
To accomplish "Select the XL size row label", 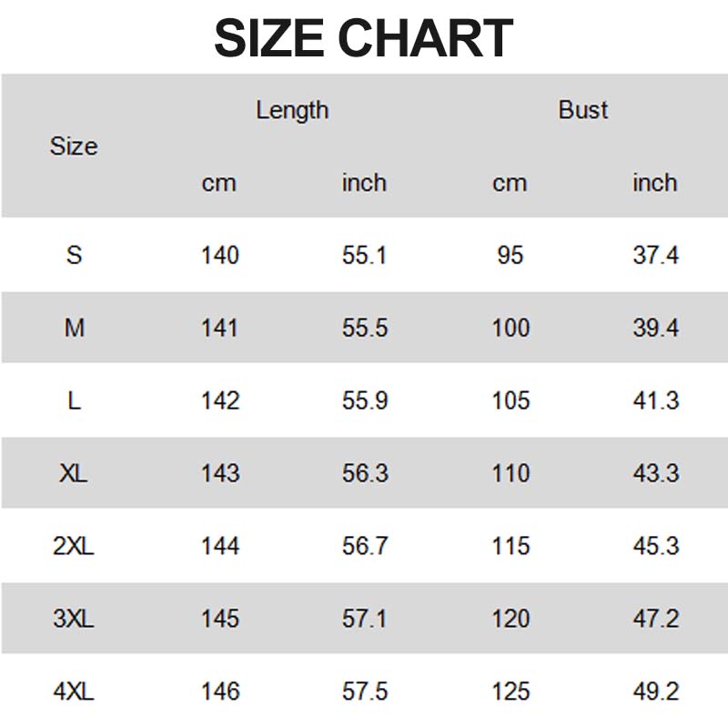I will (74, 474).
